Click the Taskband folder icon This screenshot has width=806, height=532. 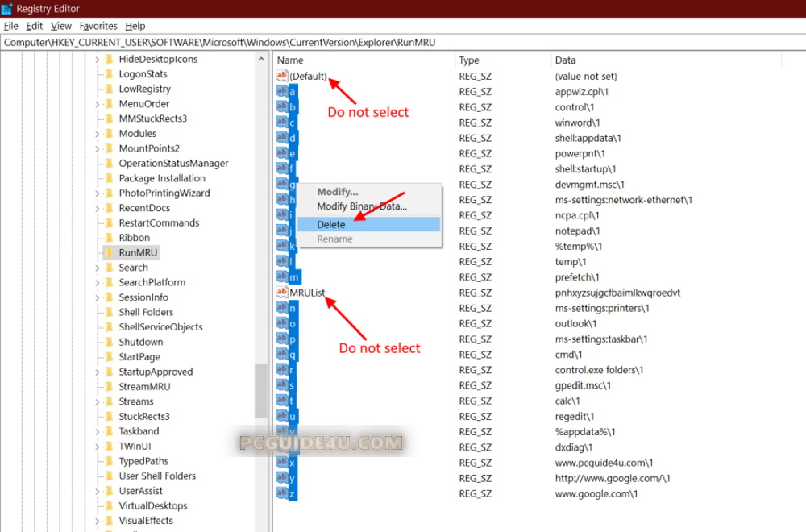pyautogui.click(x=110, y=431)
